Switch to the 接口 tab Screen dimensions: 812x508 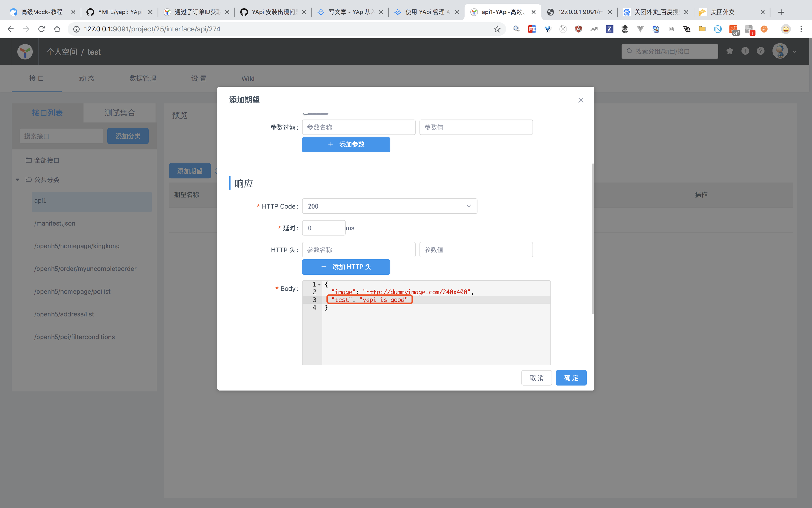pyautogui.click(x=37, y=78)
